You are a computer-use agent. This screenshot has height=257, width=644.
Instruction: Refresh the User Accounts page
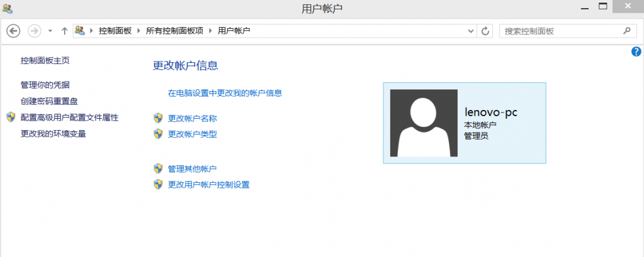(485, 31)
